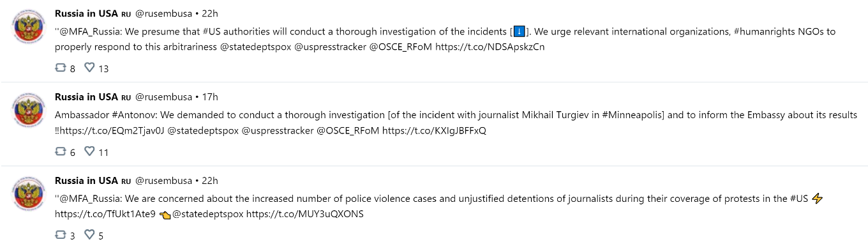Open the avatar on the 17h tweet
Image resolution: width=868 pixels, height=244 pixels.
[29, 111]
